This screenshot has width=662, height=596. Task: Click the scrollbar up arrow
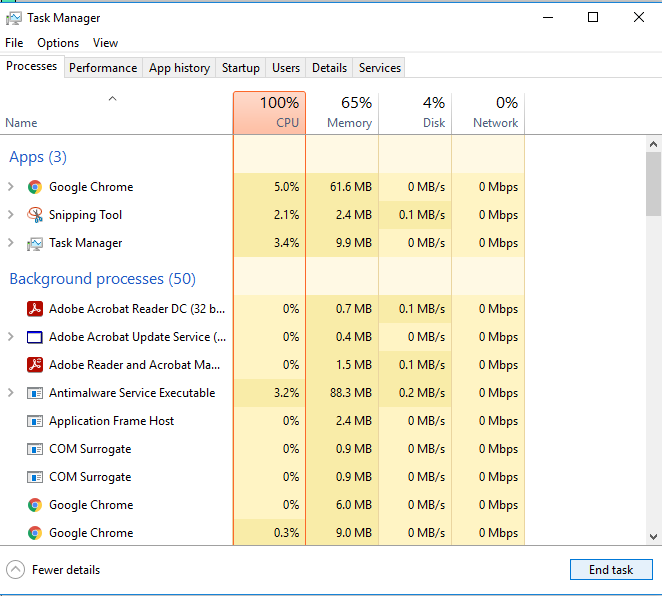tap(653, 144)
